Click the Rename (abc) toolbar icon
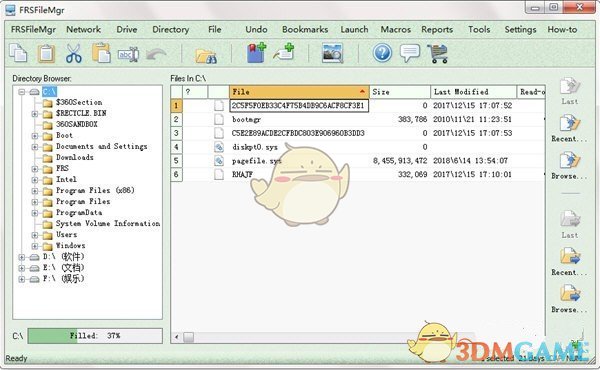Screen dimensions: 600x370 click(128, 55)
